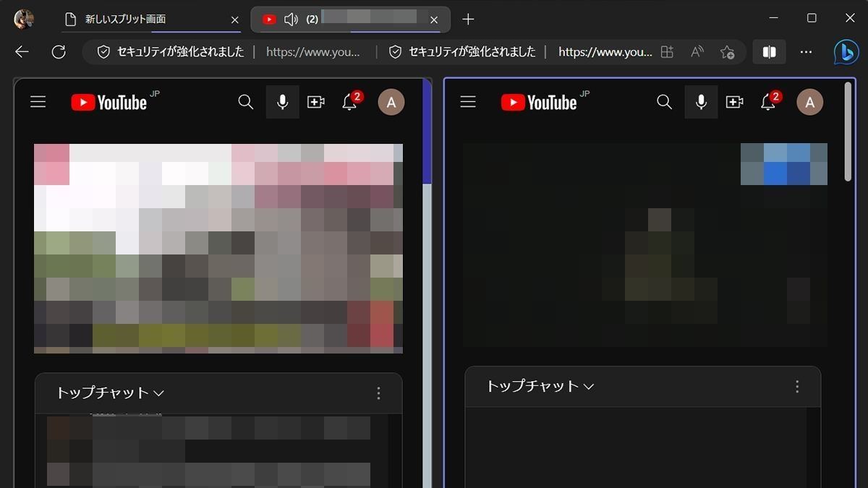
Task: Add this page to favorites with the star
Action: (x=727, y=52)
